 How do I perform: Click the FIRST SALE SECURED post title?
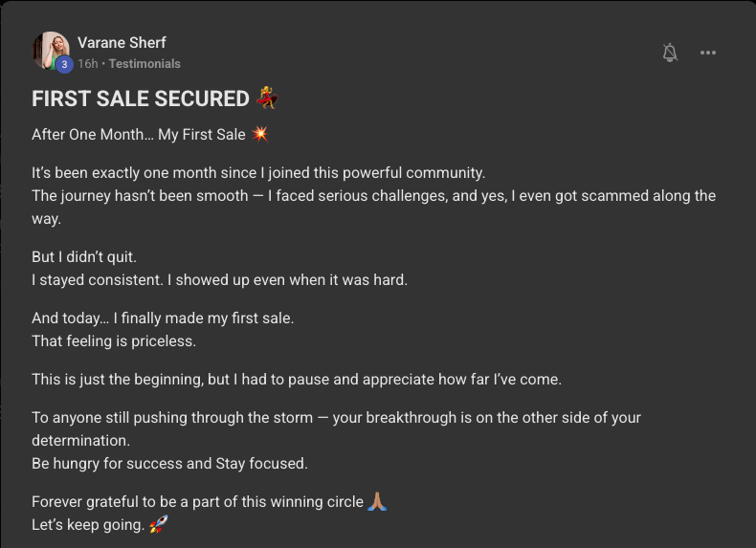tap(141, 99)
